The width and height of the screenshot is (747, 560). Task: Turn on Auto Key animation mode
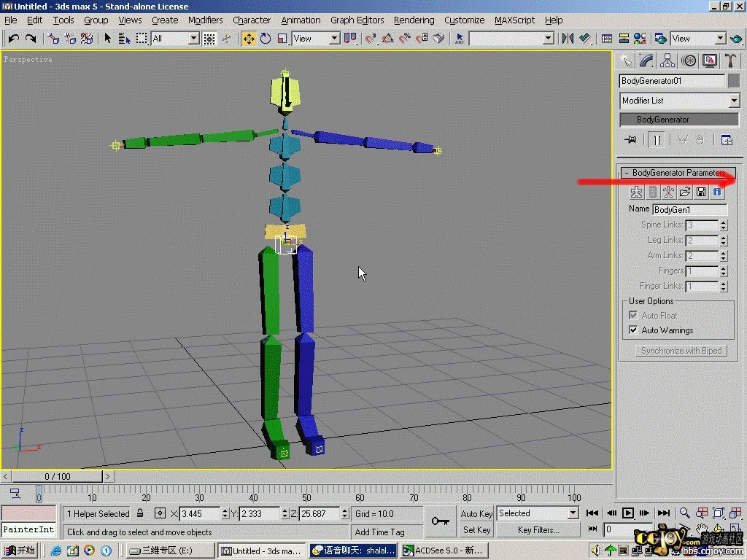476,513
